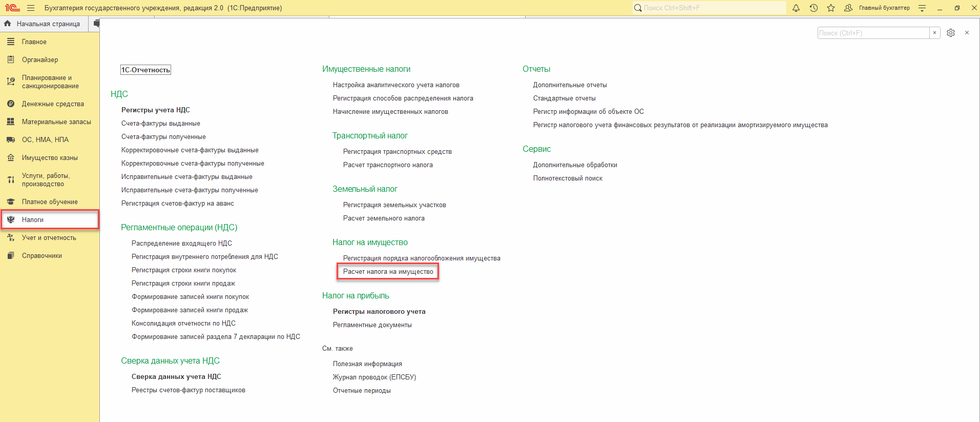This screenshot has width=980, height=422.
Task: Click the notifications bell icon
Action: (796, 8)
